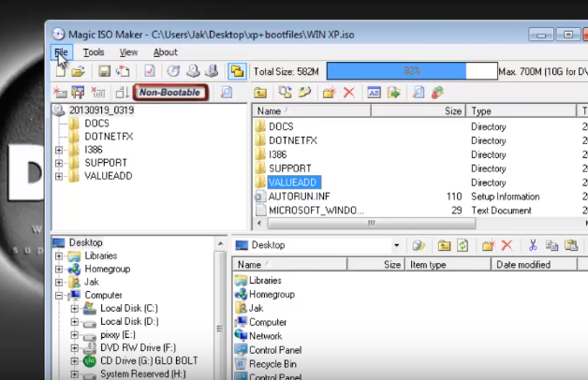The image size is (588, 380).
Task: Open the File menu
Action: coord(62,52)
